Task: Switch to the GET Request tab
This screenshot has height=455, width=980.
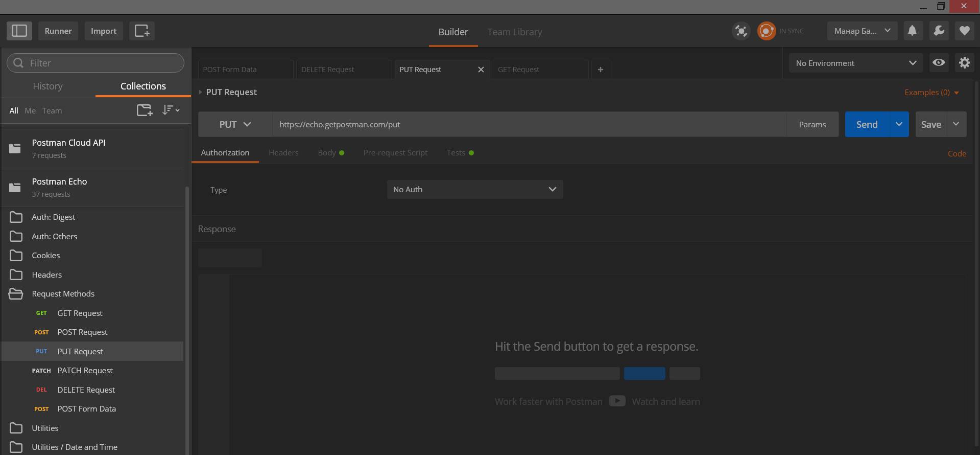Action: [540, 70]
